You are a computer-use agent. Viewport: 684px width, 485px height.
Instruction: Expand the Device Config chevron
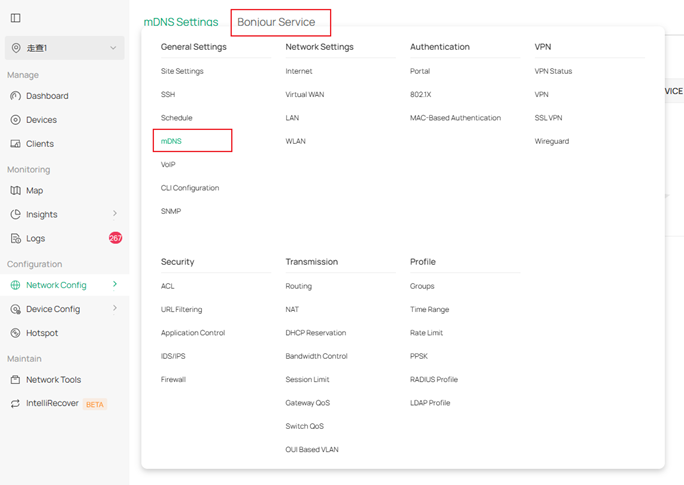115,308
